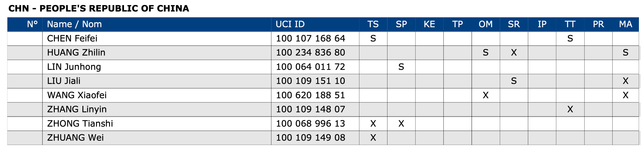Select the name ZHONG Tianshi
The width and height of the screenshot is (644, 157).
[80, 124]
